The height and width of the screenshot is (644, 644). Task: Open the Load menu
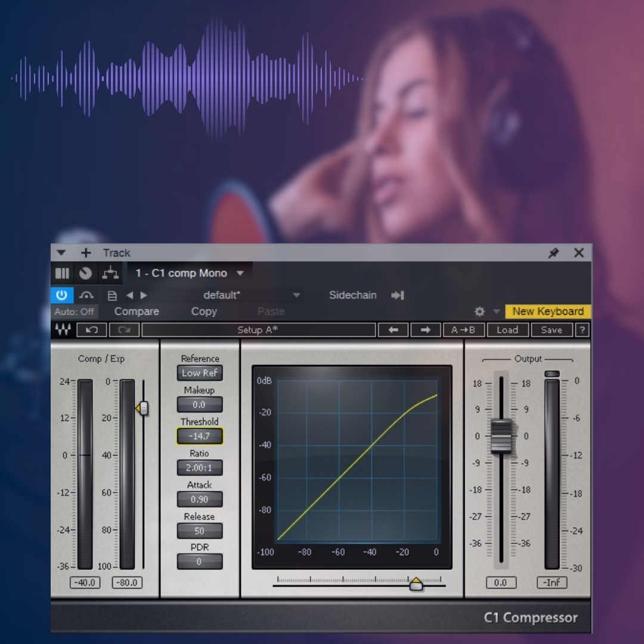coord(507,330)
